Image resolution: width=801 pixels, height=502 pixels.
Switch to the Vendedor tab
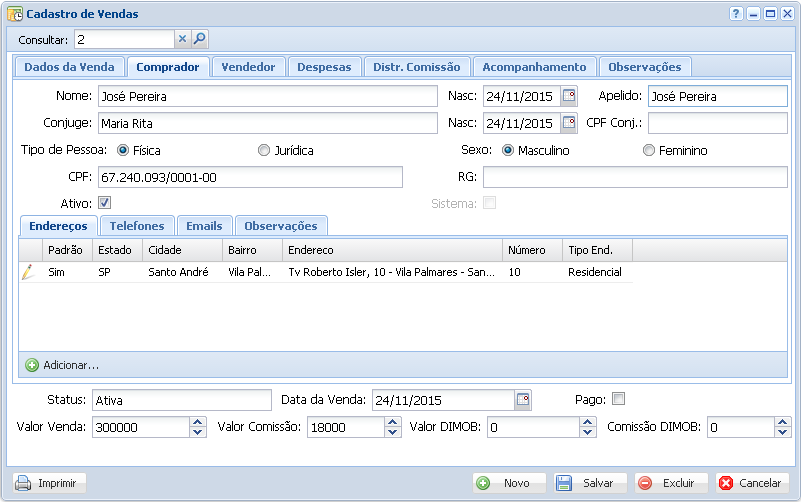pos(248,67)
